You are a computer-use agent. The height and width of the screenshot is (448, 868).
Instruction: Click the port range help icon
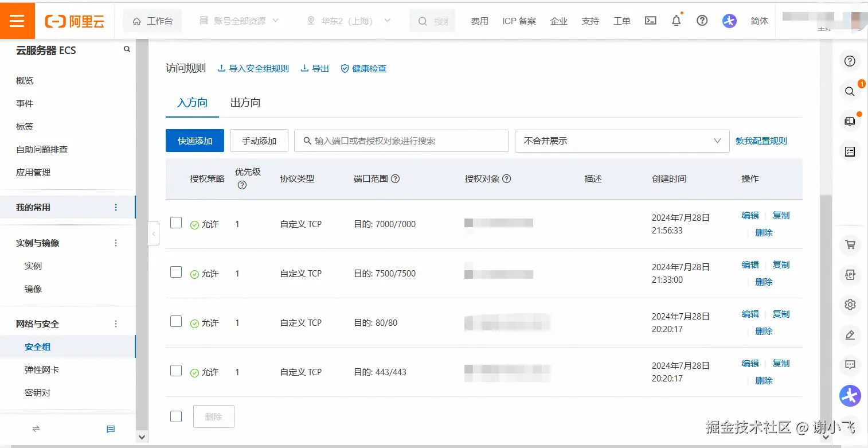[395, 178]
